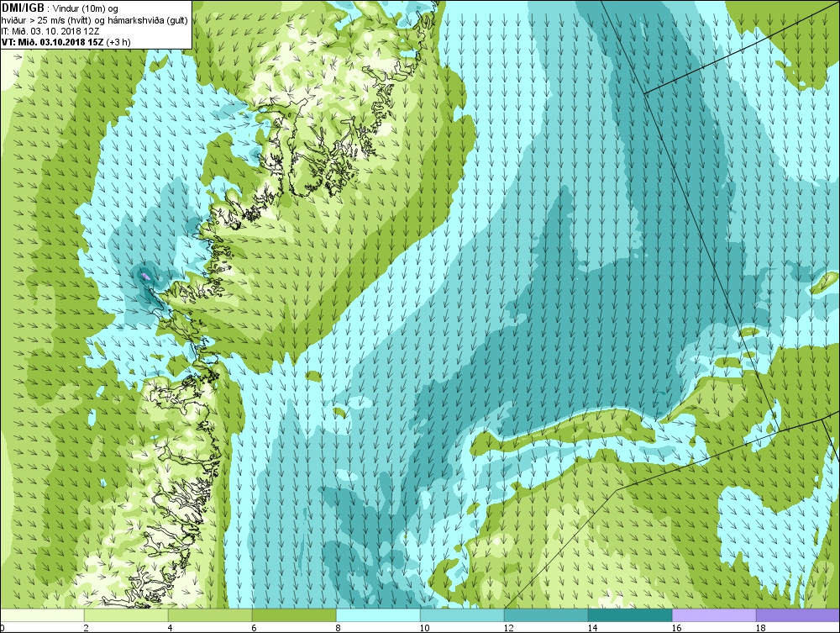840x633 pixels.
Task: Click the 4–6 m/s green legend band
Action: click(210, 615)
